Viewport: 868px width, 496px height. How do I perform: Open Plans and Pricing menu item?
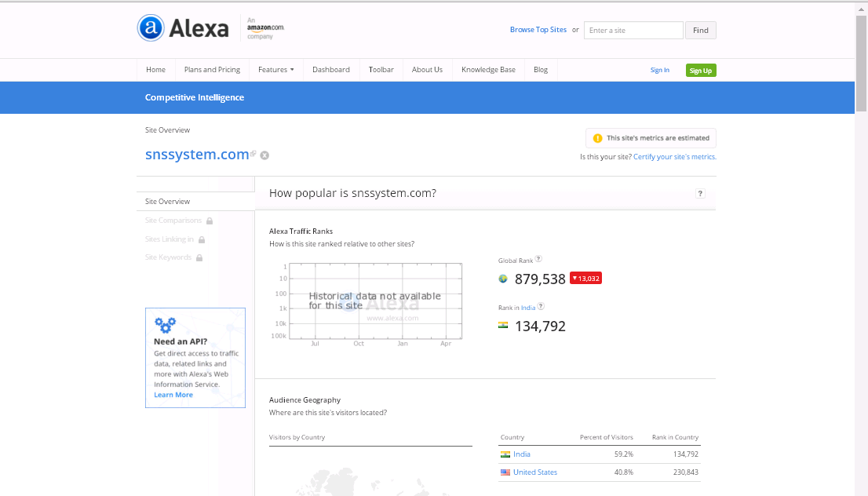tap(212, 70)
